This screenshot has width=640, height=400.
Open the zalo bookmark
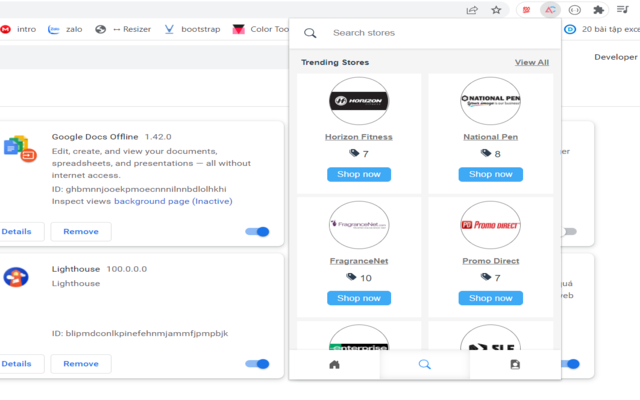(x=65, y=29)
